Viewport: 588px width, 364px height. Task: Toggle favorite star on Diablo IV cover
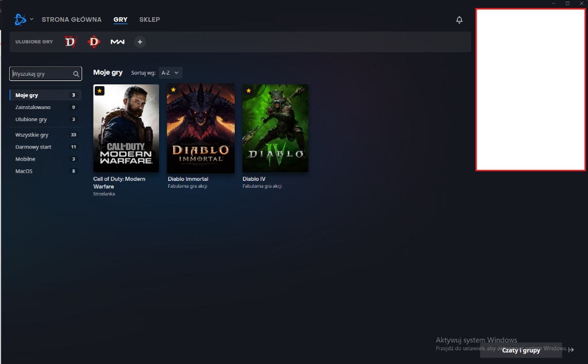point(249,90)
